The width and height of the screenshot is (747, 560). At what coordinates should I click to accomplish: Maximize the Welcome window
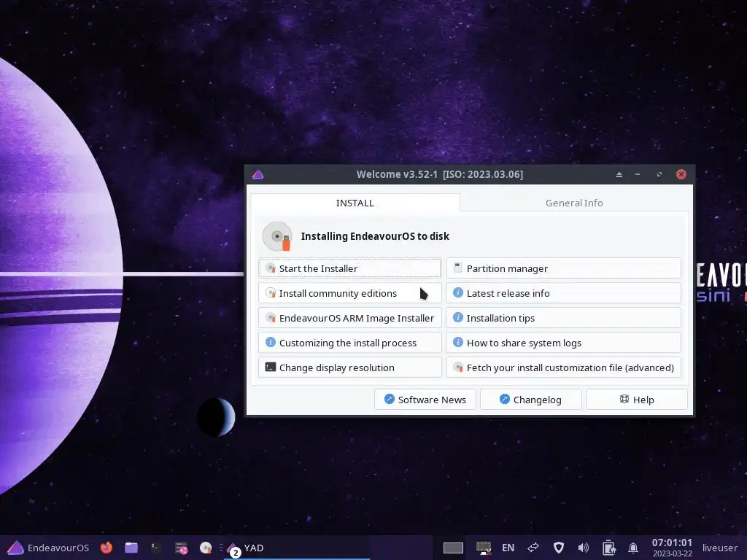(659, 174)
